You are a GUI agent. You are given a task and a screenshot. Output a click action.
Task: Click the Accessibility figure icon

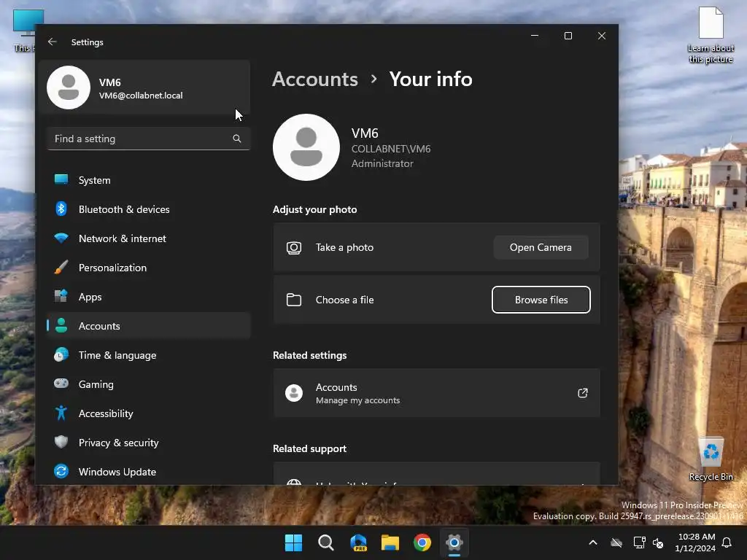tap(61, 413)
